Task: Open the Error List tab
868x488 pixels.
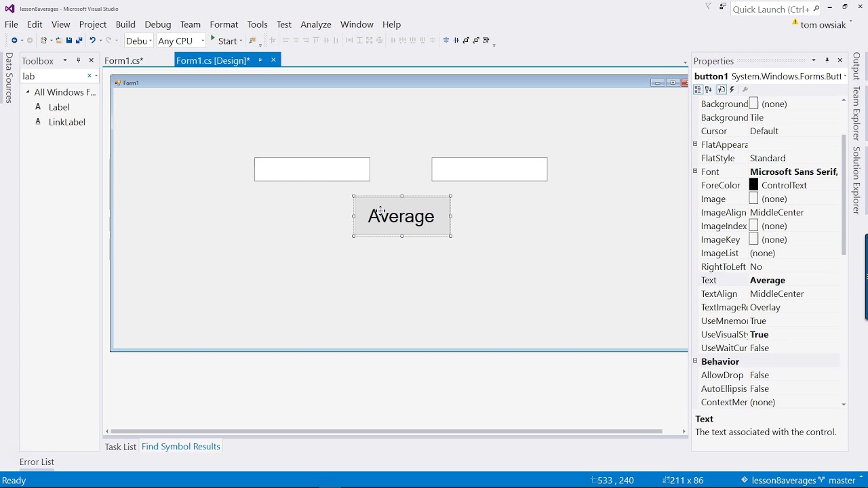Action: [x=37, y=462]
